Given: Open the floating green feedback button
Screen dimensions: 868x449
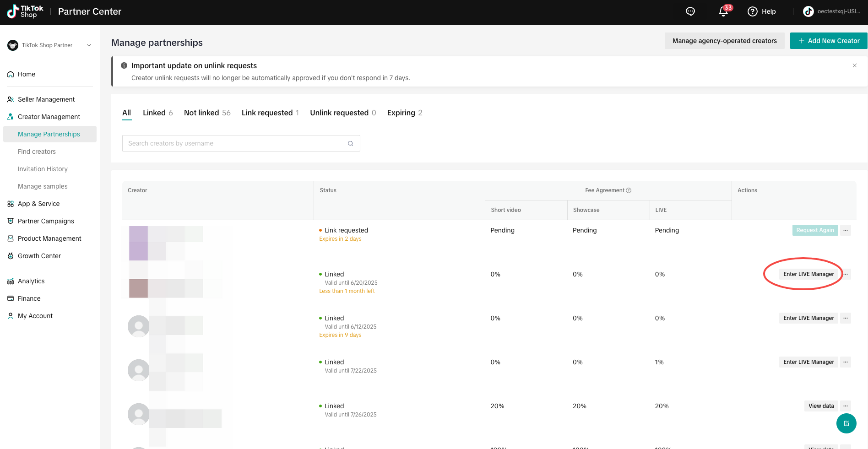Looking at the screenshot, I should (x=846, y=423).
